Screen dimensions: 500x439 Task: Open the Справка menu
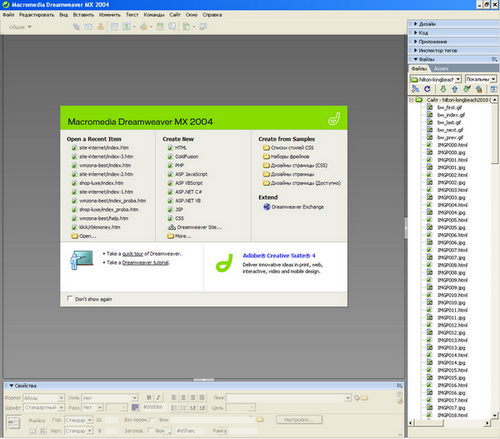click(212, 15)
